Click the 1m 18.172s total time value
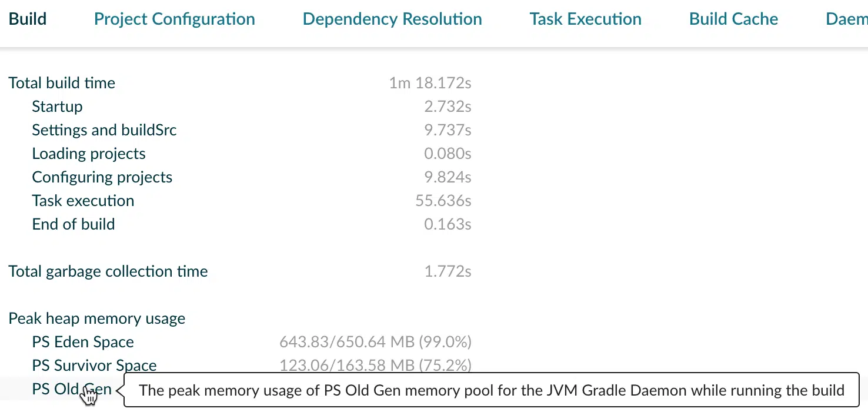 [430, 83]
